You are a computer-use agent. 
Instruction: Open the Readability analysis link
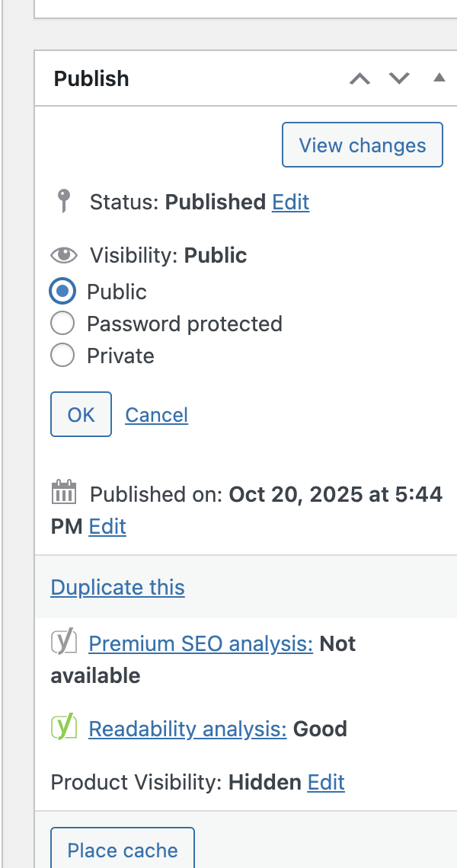tap(187, 729)
